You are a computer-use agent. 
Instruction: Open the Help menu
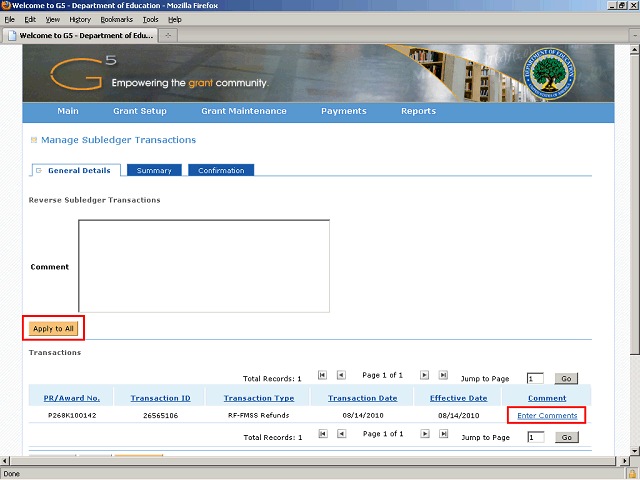click(175, 20)
